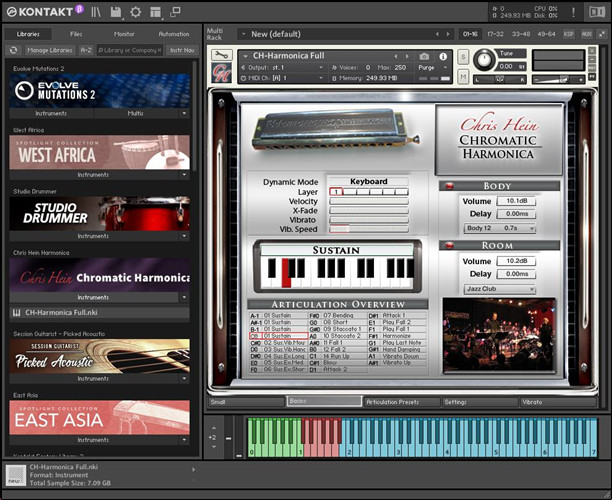Screen dimensions: 612x500
Task: Click the camera snapshot icon in instrument header
Action: point(424,57)
